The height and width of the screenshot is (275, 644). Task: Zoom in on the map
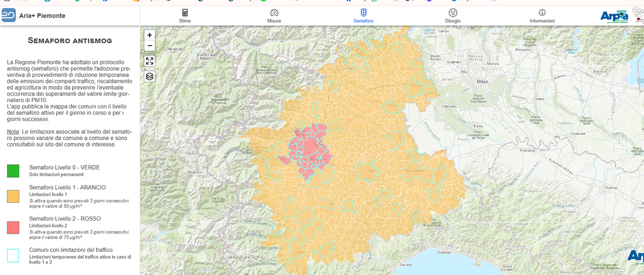pyautogui.click(x=150, y=35)
